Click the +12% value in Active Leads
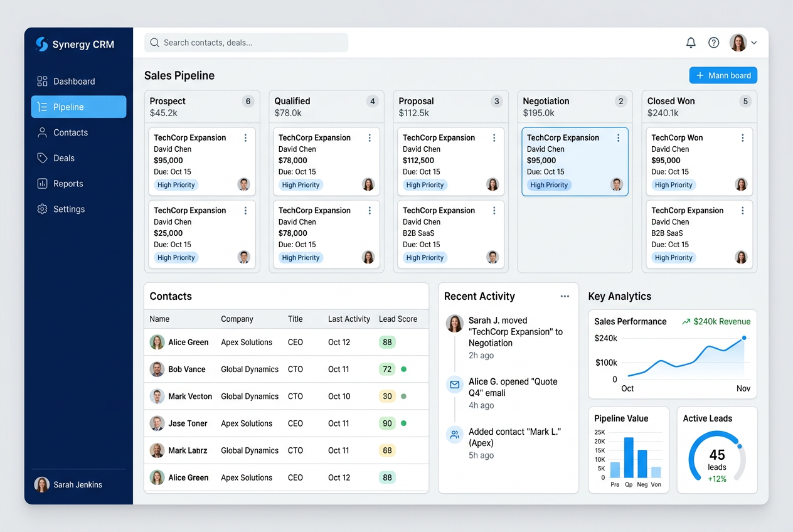793x532 pixels. click(717, 479)
